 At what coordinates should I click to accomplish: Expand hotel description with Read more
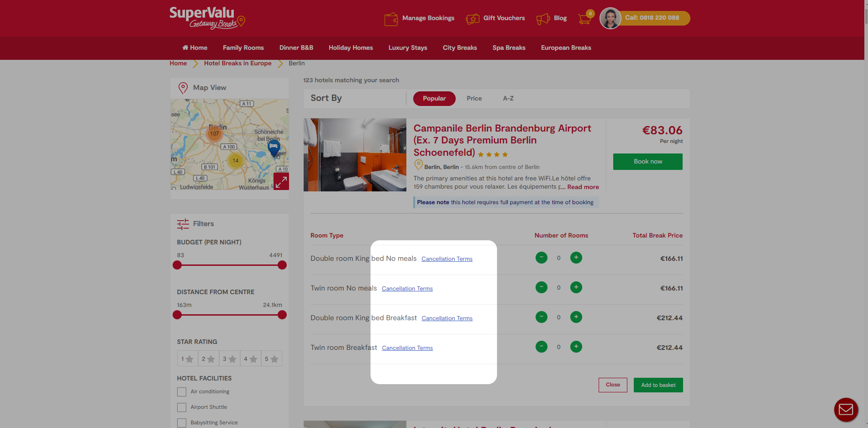coord(583,187)
